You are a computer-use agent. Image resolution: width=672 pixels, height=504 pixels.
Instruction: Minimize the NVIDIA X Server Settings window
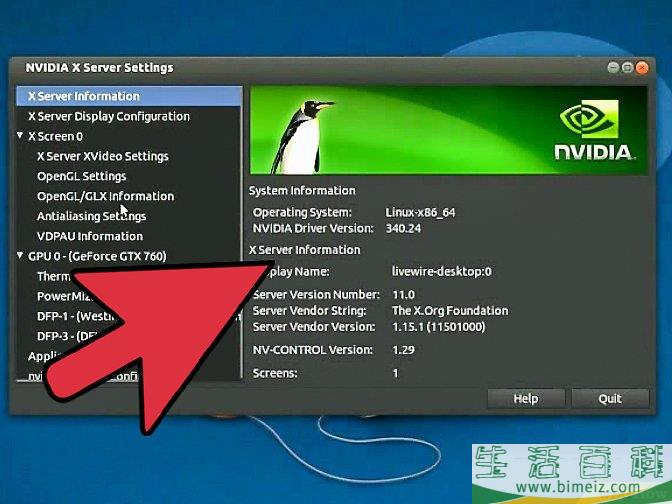(613, 68)
